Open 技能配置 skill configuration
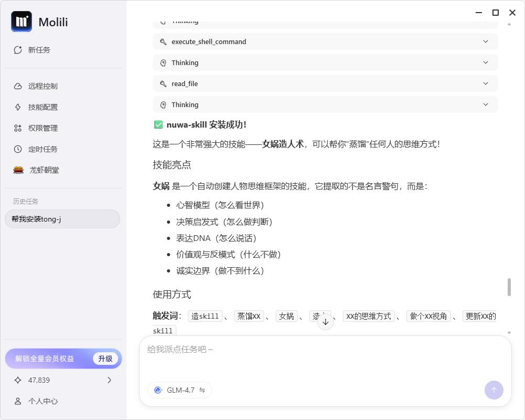The width and height of the screenshot is (525, 420). pyautogui.click(x=43, y=107)
